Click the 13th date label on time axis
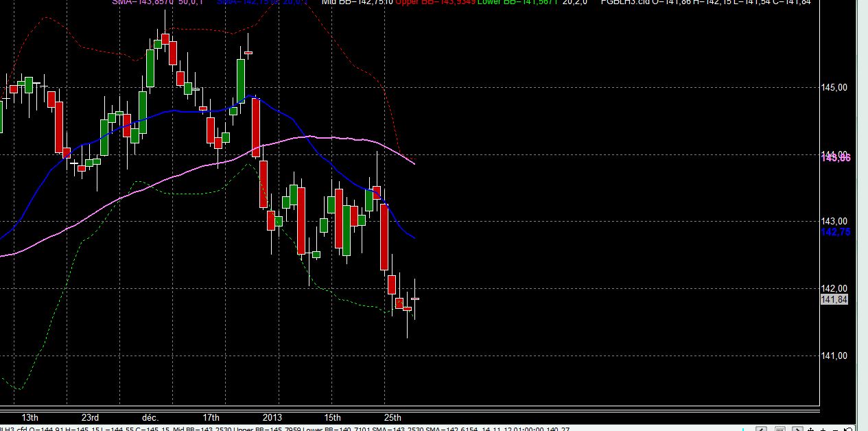The height and width of the screenshot is (431, 868). (30, 417)
